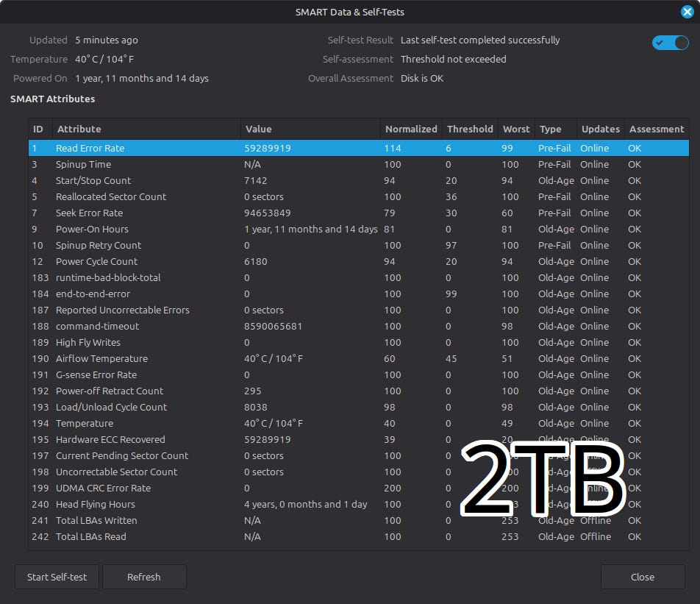
Task: Click the value 8590065681 for command-timeout
Action: pyautogui.click(x=273, y=326)
